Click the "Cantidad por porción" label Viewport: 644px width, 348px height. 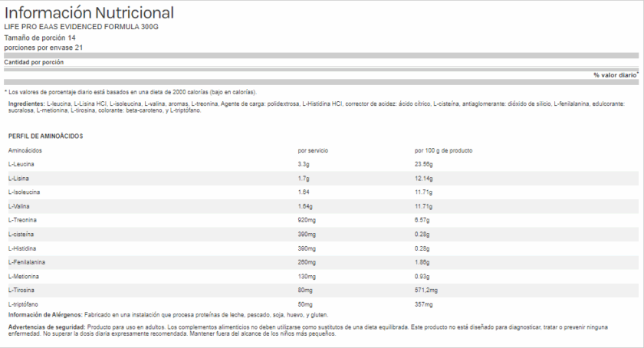pyautogui.click(x=34, y=62)
